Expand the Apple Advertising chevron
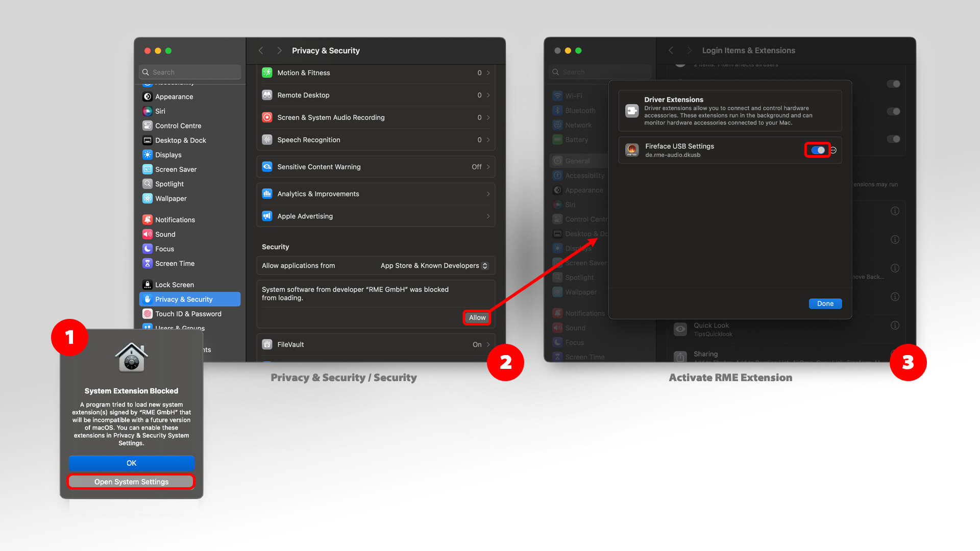 pyautogui.click(x=488, y=216)
